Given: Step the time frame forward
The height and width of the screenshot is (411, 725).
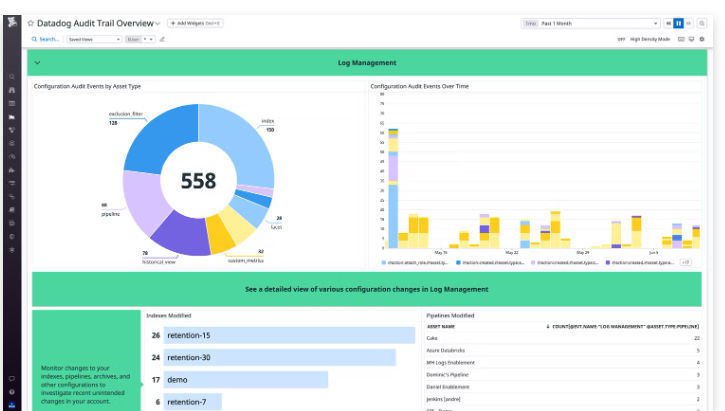Looking at the screenshot, I should [688, 23].
